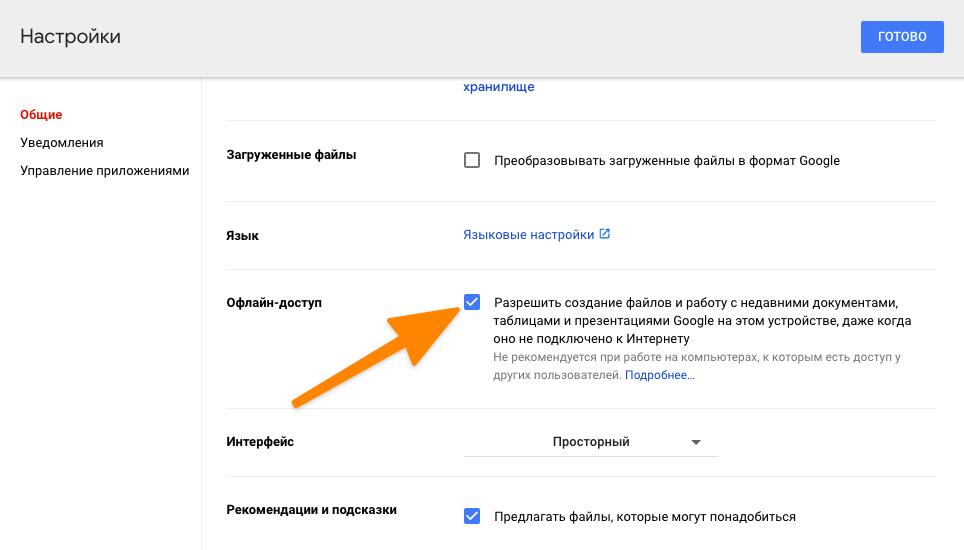Screen dimensions: 964x550
Task: Click the Рекомендации и подсказки heading
Action: 312,510
